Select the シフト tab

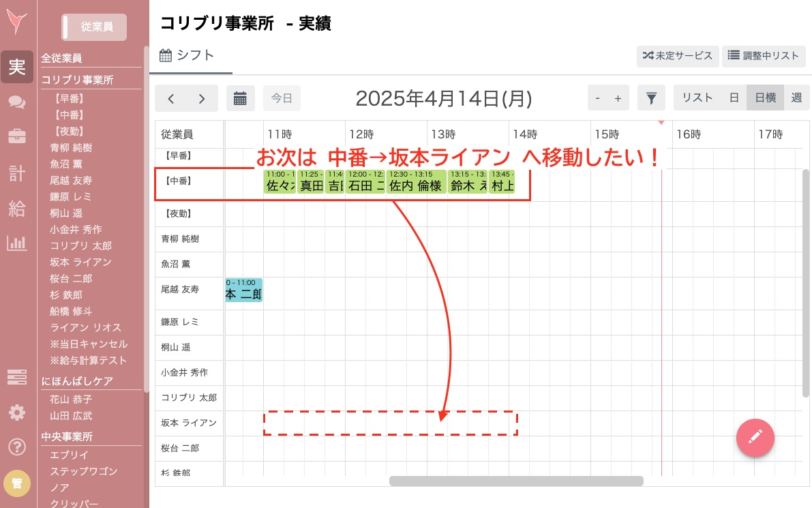(190, 57)
